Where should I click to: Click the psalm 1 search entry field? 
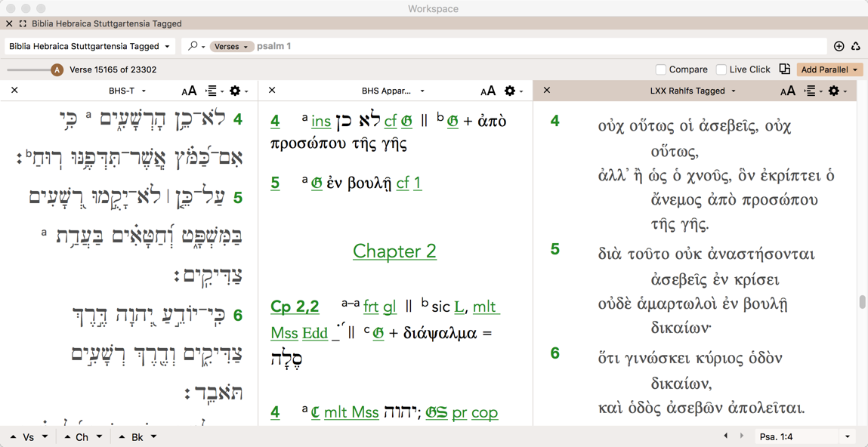539,47
